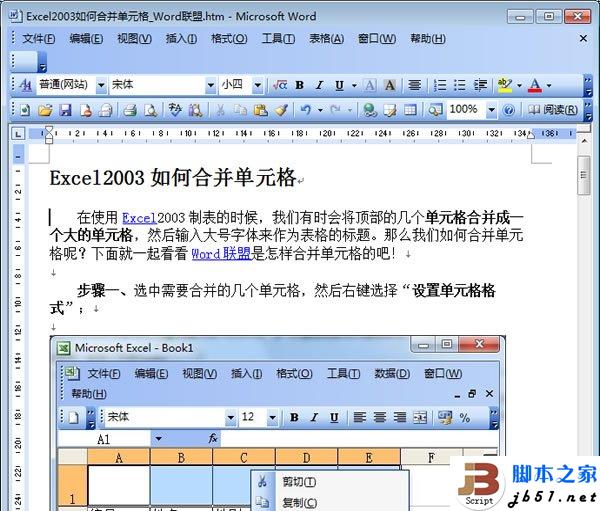Open Word Help question mark icon
600x511 pixels.
[509, 111]
